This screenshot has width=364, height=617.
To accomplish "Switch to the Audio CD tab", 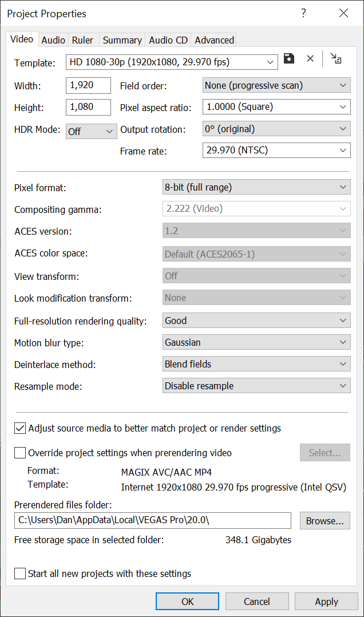I will pyautogui.click(x=168, y=40).
